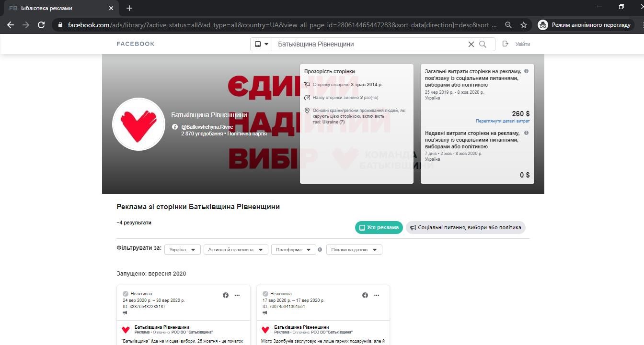Click megaphone icon on ad 388765482288187

click(125, 313)
